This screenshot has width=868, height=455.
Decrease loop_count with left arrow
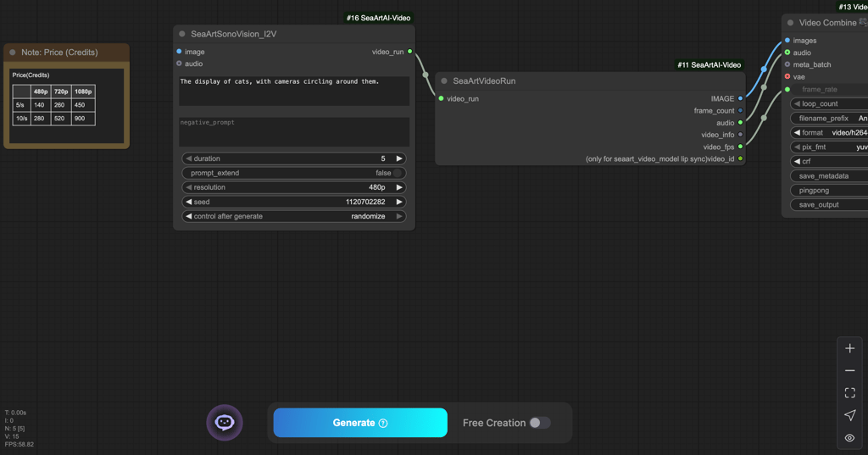point(797,103)
